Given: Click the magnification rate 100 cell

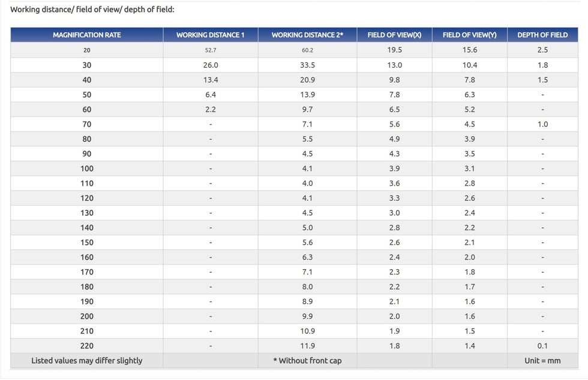Looking at the screenshot, I should coord(87,168).
